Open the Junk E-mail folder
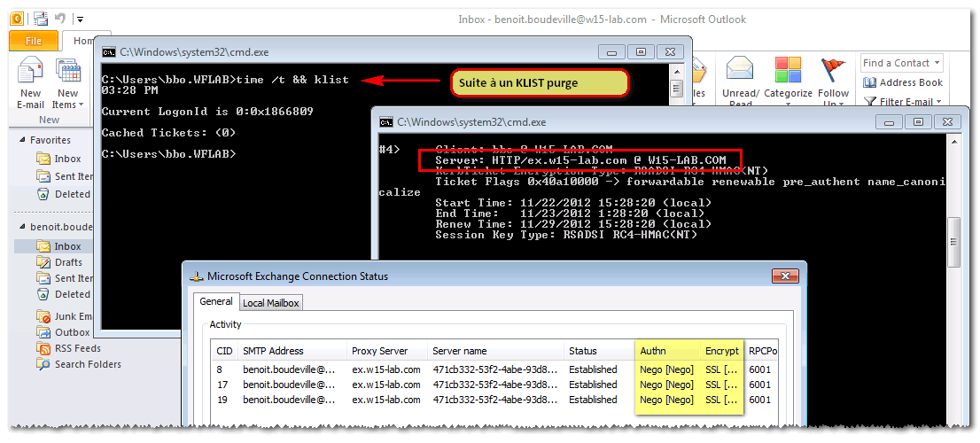 pyautogui.click(x=65, y=316)
